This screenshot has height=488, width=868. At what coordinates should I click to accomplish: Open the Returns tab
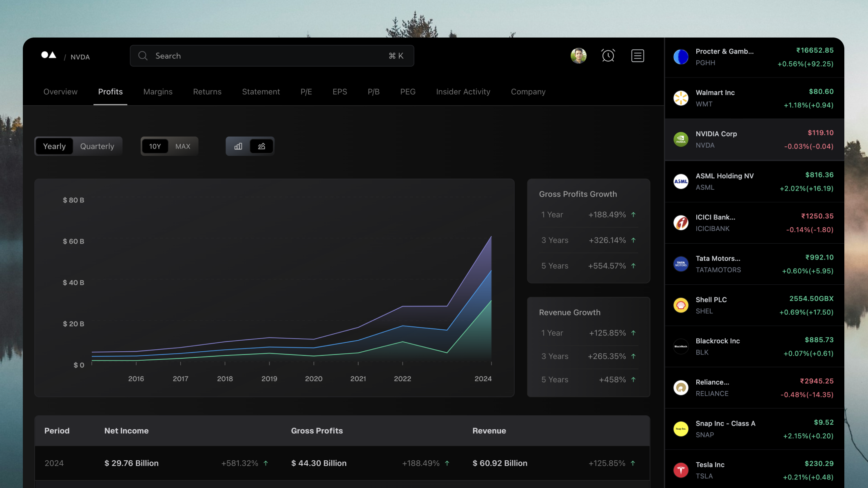click(207, 92)
